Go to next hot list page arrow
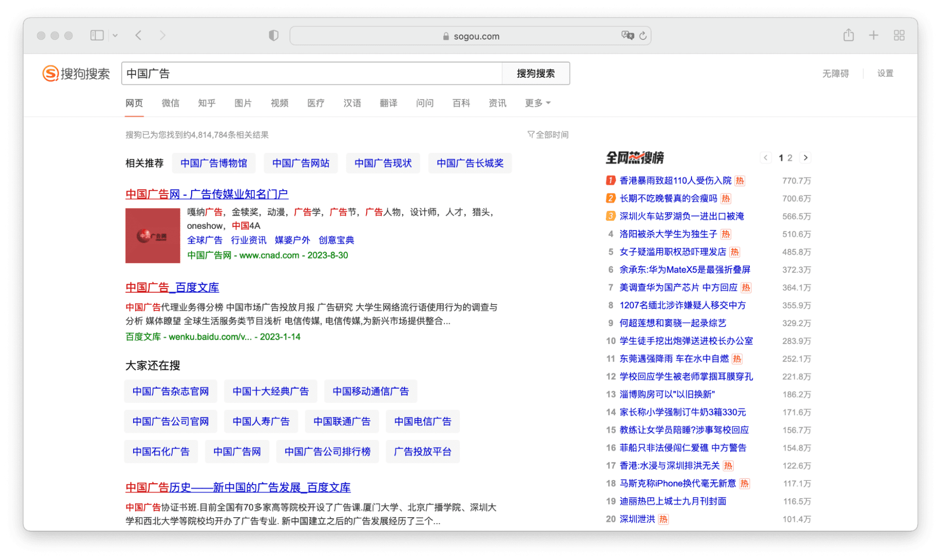The image size is (941, 560). coord(805,158)
